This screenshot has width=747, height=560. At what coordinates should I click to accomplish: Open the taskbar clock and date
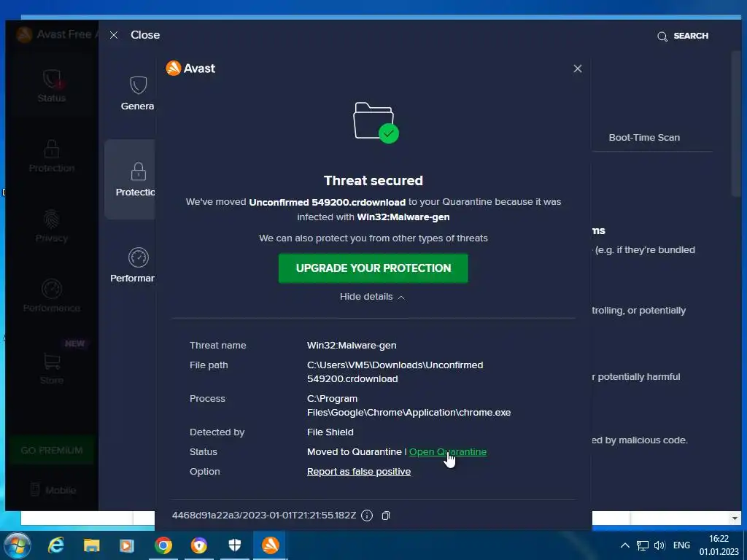pos(719,545)
